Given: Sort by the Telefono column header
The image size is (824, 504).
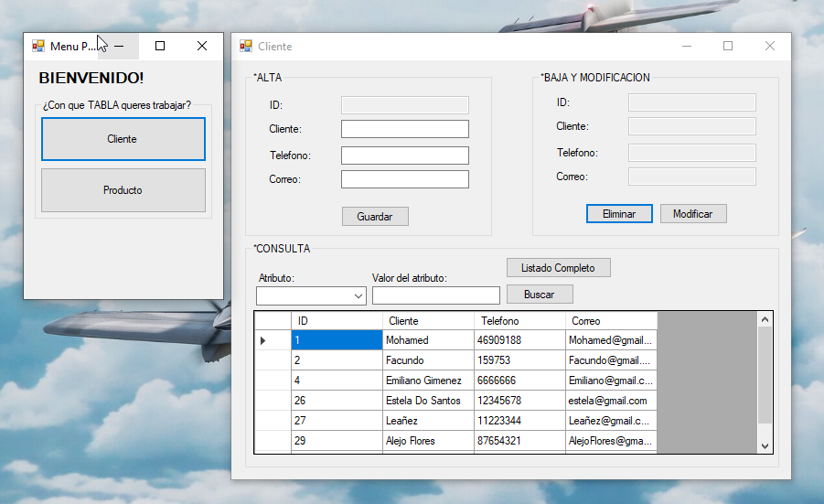Looking at the screenshot, I should coord(519,321).
